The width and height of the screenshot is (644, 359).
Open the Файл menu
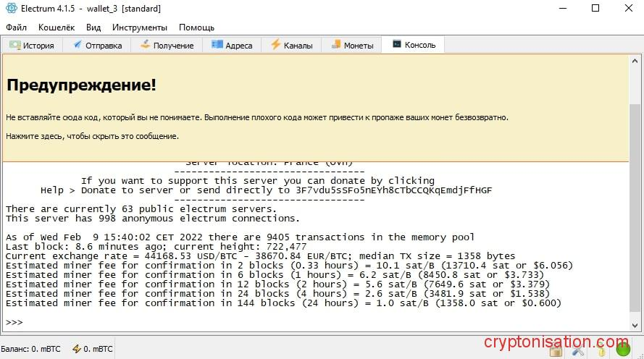(16, 28)
